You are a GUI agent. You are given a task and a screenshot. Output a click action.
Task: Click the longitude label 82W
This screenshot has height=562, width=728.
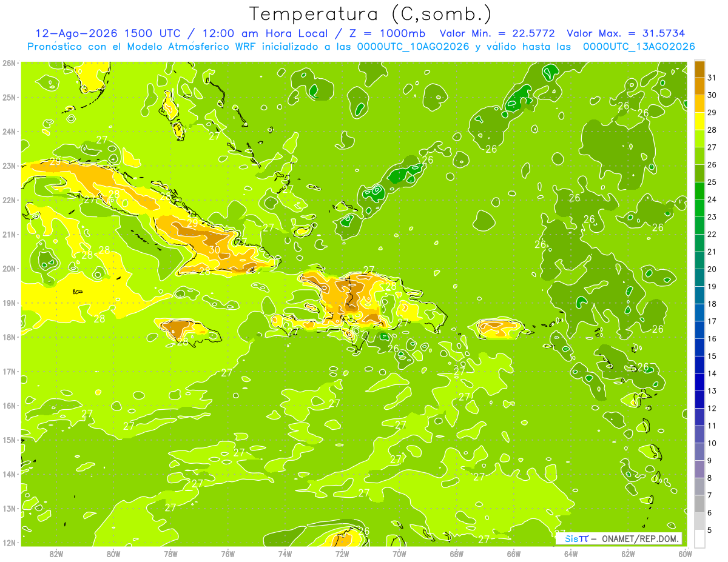tap(56, 554)
